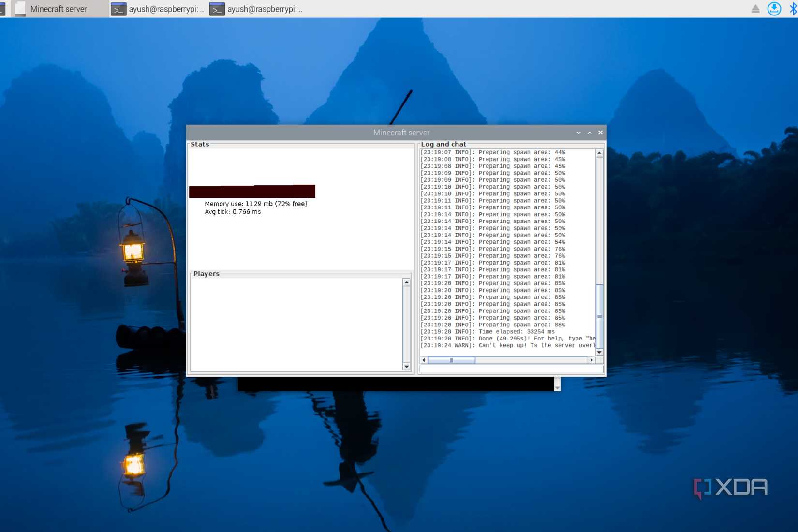Click the right arrow of the horizontal log scrollbar
798x532 pixels.
click(592, 360)
